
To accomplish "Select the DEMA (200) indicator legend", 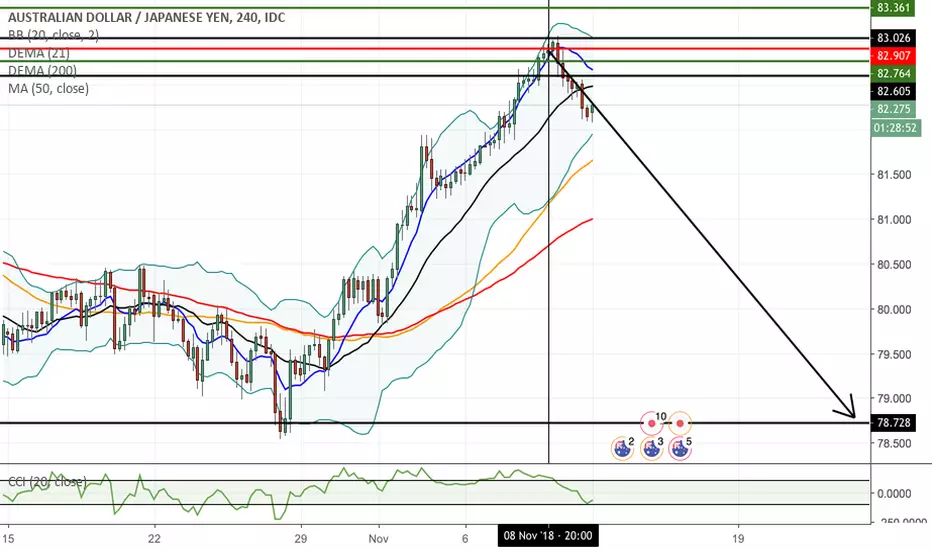I will pos(42,71).
